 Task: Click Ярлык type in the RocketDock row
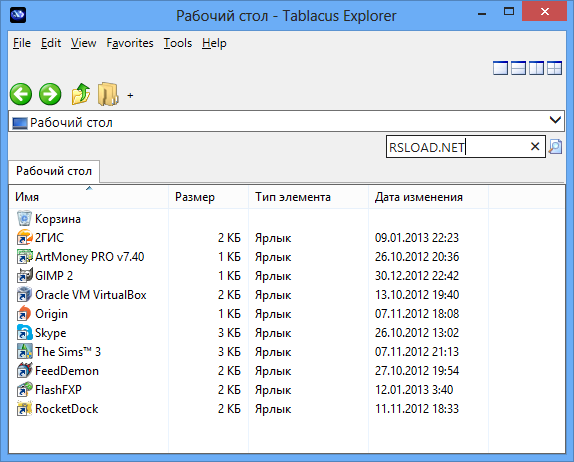pyautogui.click(x=273, y=409)
